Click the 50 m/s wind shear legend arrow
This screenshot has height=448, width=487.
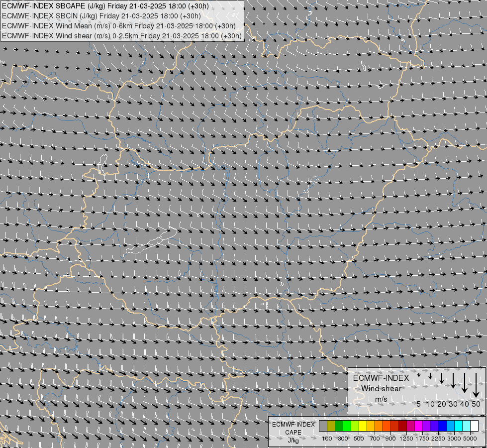pyautogui.click(x=476, y=385)
